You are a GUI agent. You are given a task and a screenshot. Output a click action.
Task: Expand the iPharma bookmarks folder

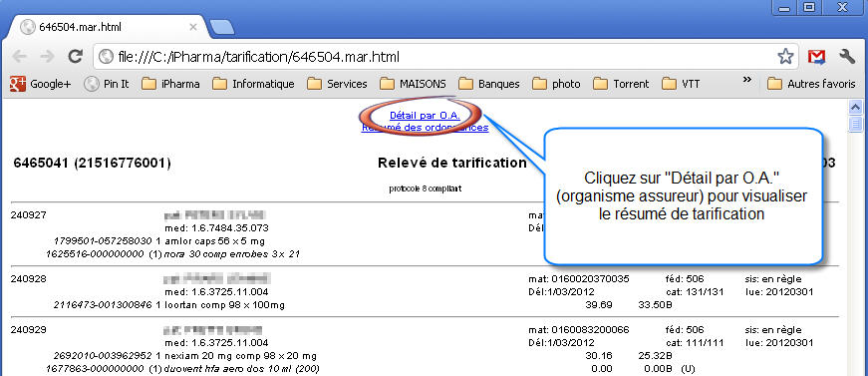pos(170,84)
